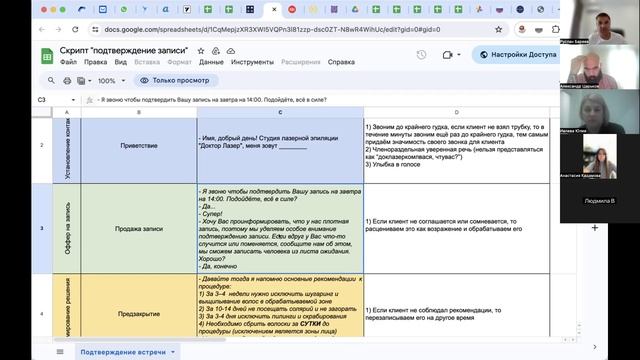The image size is (640, 360).
Task: Click the copy format icon in toolbar
Action: tap(81, 81)
